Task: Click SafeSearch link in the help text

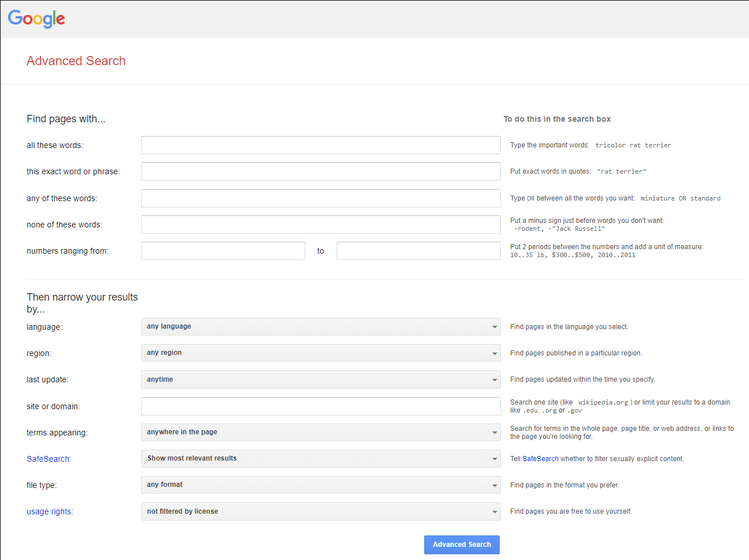Action: point(540,459)
